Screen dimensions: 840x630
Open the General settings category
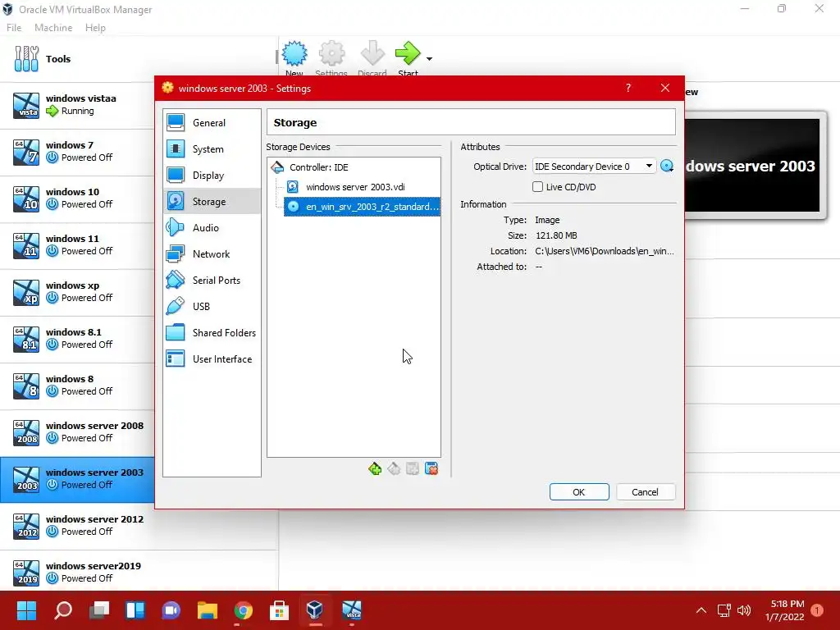[212, 123]
